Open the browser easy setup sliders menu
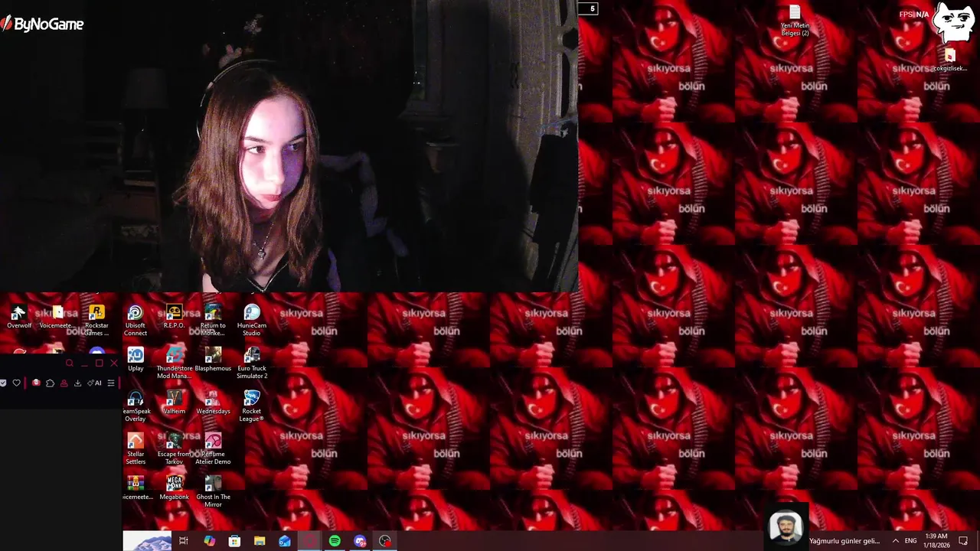This screenshot has width=980, height=551. [x=111, y=383]
